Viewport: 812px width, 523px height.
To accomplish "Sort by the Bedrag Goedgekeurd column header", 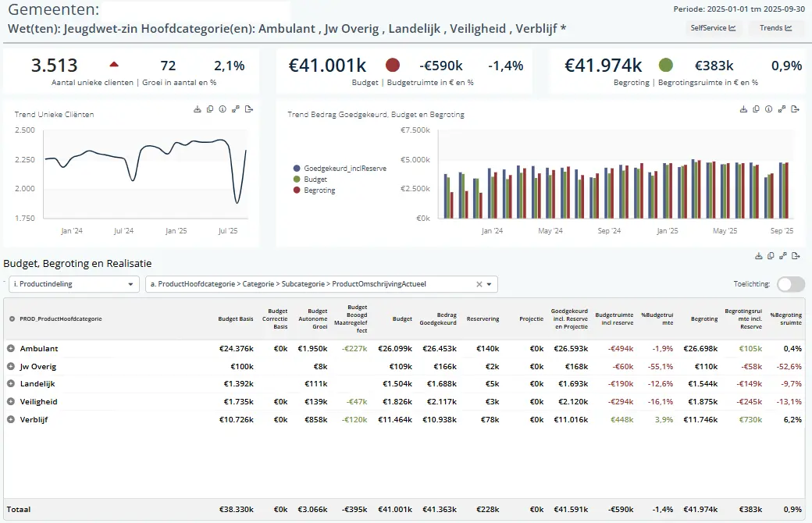I will click(x=437, y=318).
